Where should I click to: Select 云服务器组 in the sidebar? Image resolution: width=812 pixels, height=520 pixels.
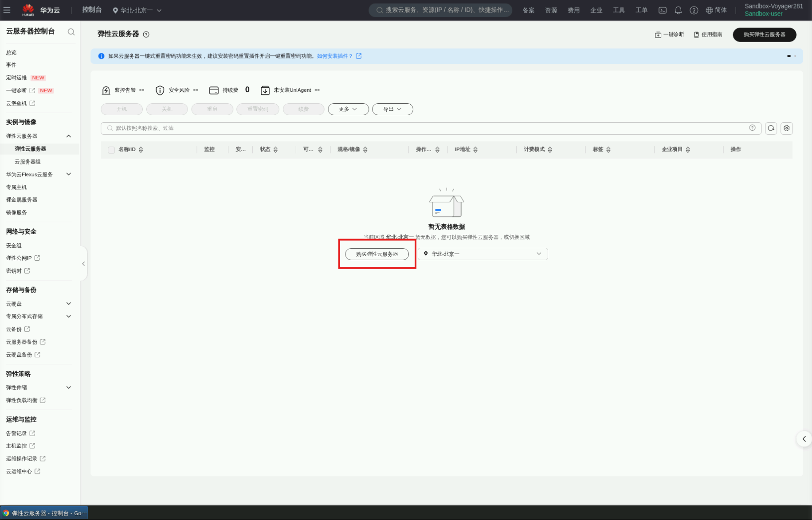pyautogui.click(x=27, y=162)
